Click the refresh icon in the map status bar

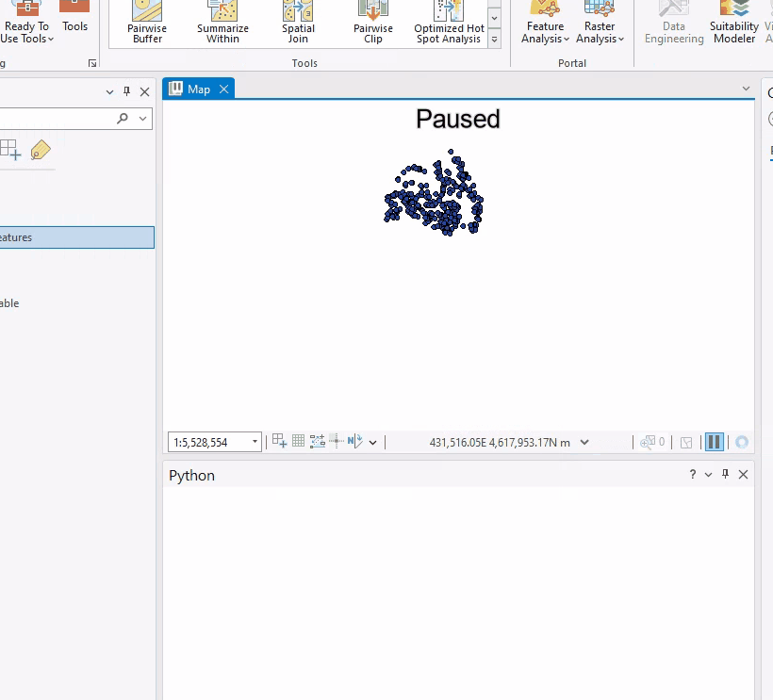point(741,442)
